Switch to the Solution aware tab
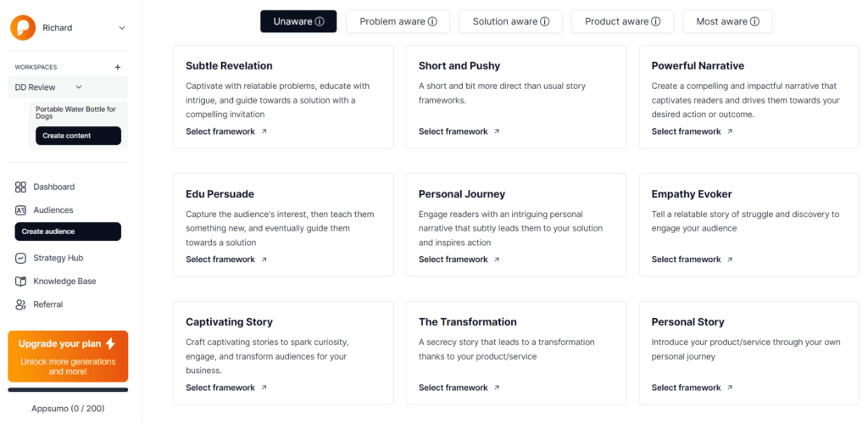Screen dimensions: 868x424 tap(510, 22)
